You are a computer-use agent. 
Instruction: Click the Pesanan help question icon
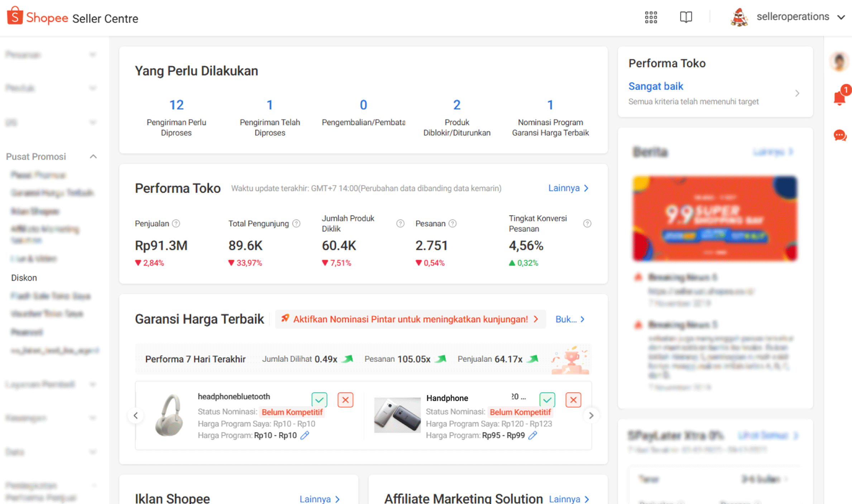tap(453, 224)
